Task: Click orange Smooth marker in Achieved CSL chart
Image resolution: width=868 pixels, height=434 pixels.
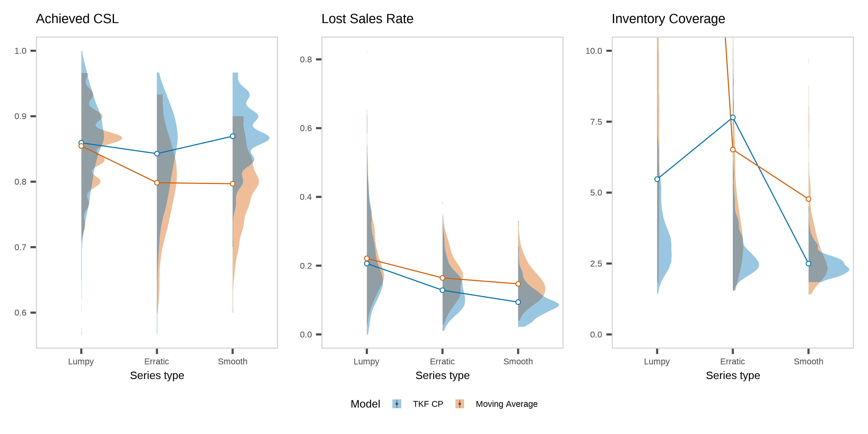Action: pos(233,184)
